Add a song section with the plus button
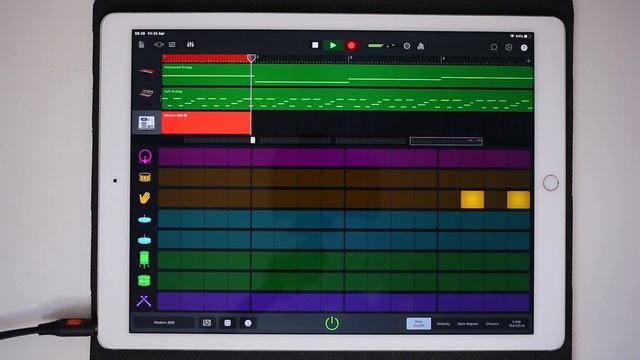 (x=528, y=61)
